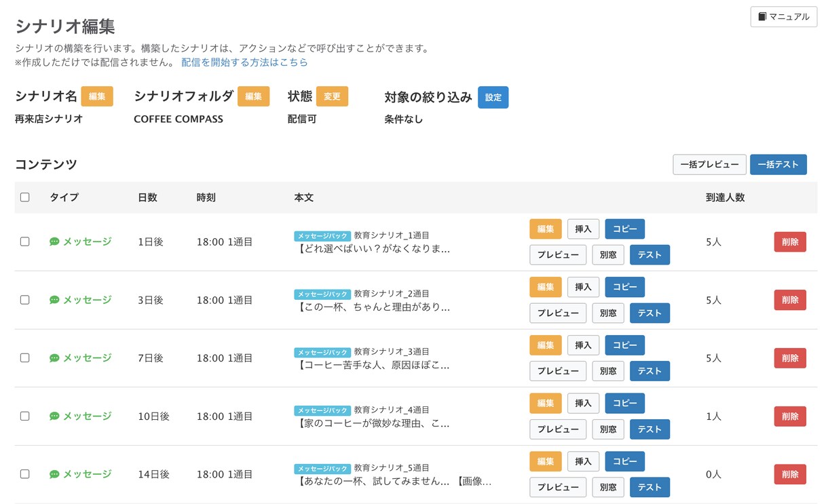This screenshot has height=504, width=828.
Task: Click プレビュー for 教育シナリオ_5通目
Action: point(558,487)
